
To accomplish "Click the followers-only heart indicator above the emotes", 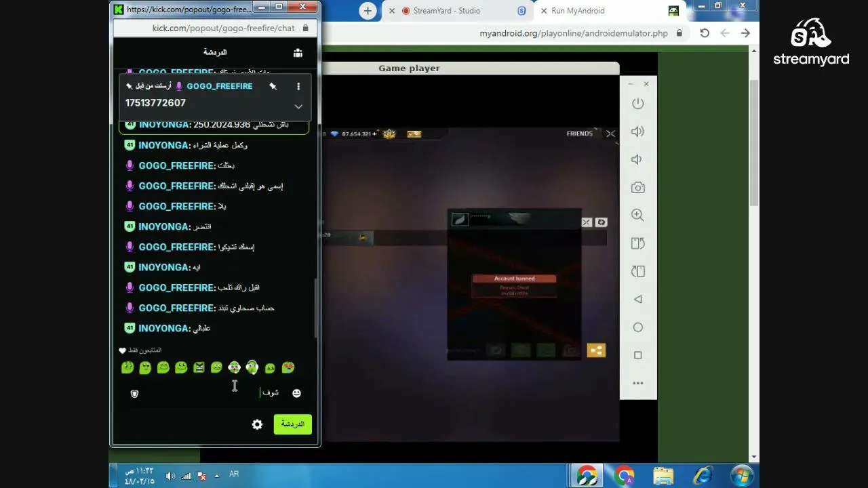I will pos(122,350).
